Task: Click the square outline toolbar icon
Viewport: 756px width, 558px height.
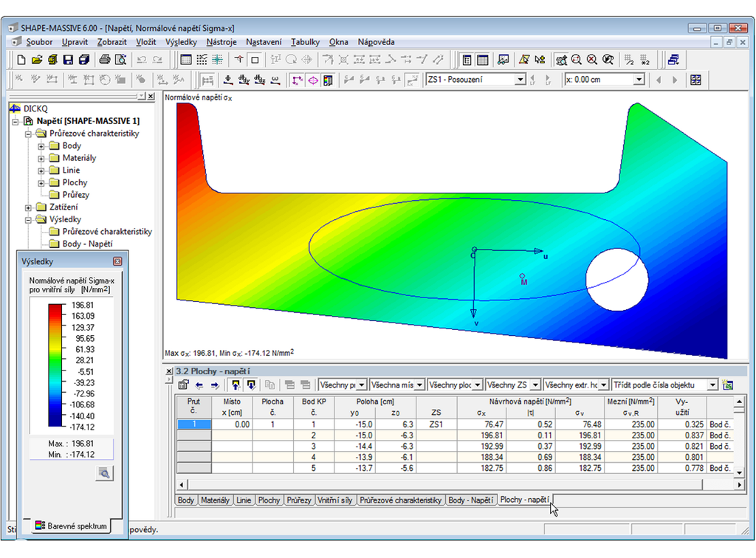Action: click(x=255, y=60)
